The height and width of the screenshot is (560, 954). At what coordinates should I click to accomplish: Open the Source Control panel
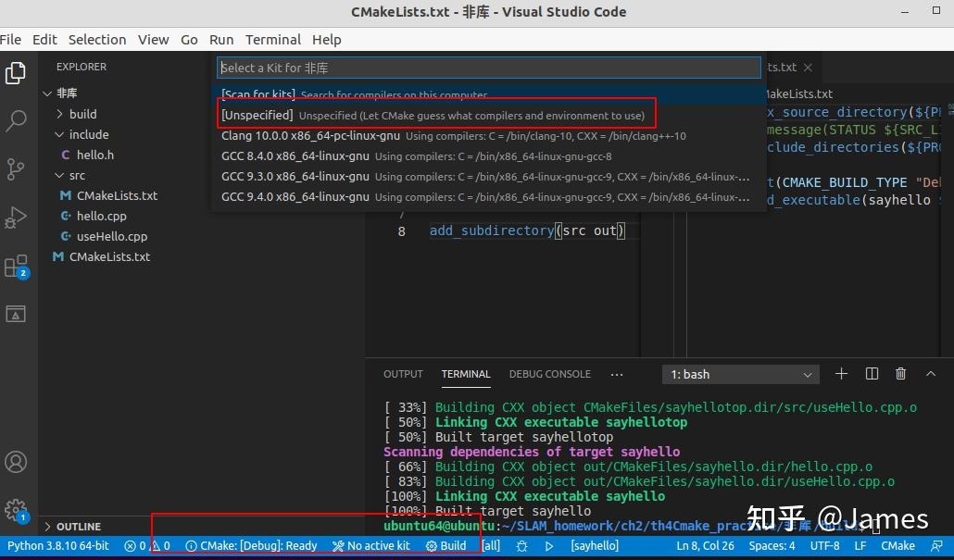pos(15,169)
